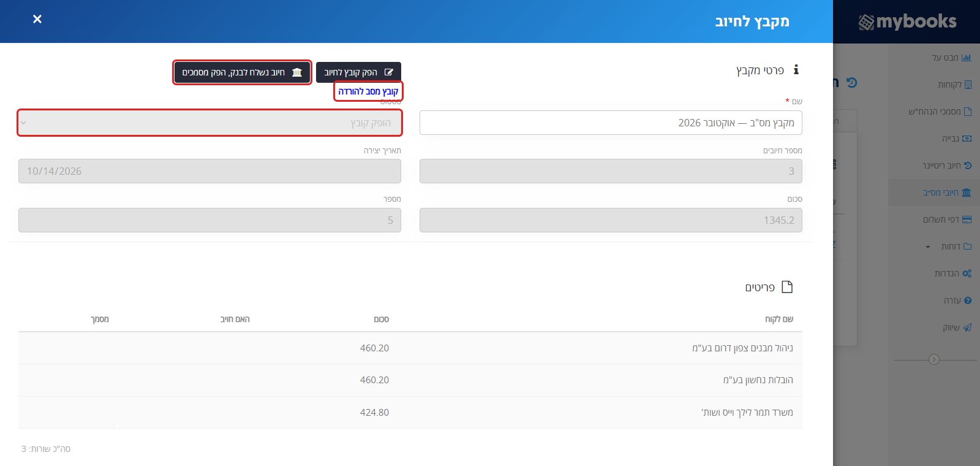Download via the קובץ מסב להורדה link
The width and height of the screenshot is (980, 466).
coord(368,91)
